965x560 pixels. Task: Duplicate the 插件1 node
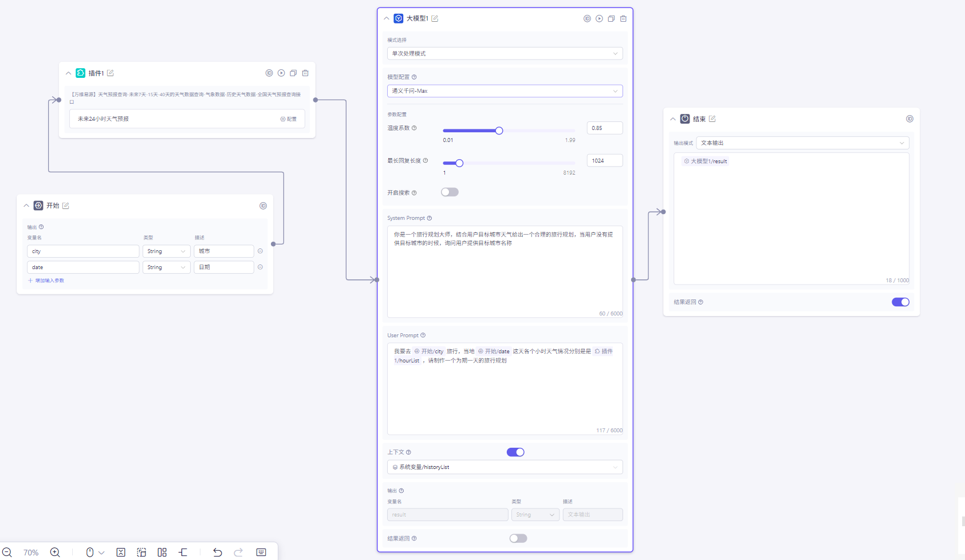pyautogui.click(x=293, y=73)
